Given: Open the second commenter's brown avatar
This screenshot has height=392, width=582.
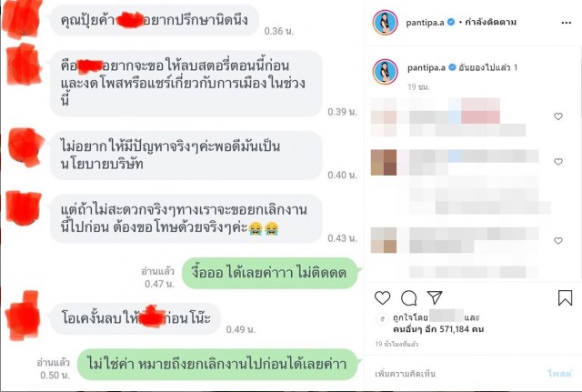Looking at the screenshot, I should click(384, 162).
